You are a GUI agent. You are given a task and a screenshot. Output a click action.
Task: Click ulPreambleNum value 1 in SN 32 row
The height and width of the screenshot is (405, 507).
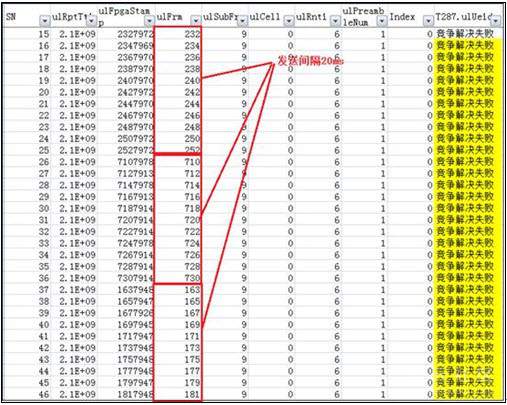coord(383,232)
